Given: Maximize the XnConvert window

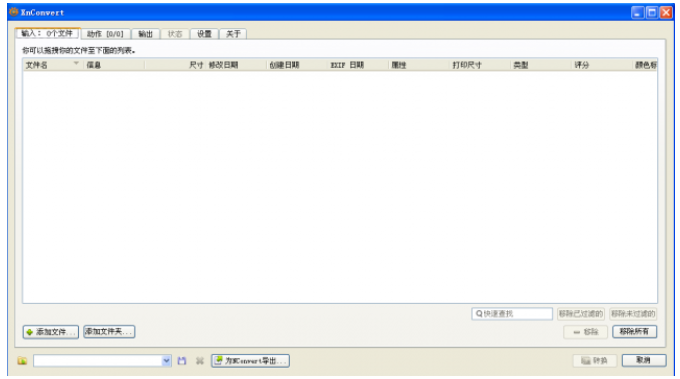Looking at the screenshot, I should [x=651, y=13].
